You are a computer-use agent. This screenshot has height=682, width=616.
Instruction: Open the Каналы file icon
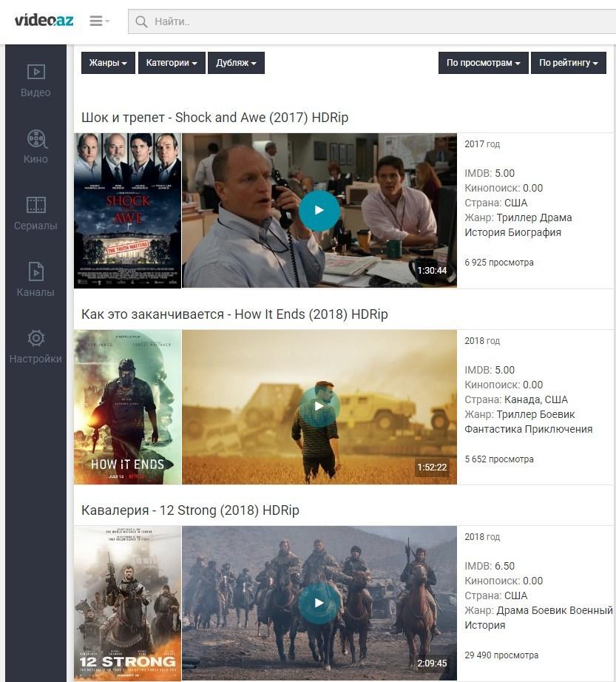pos(36,271)
